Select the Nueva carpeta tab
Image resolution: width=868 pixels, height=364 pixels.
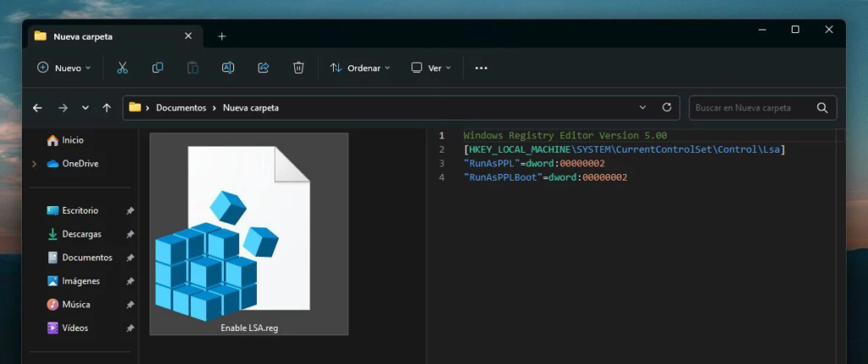pos(114,36)
